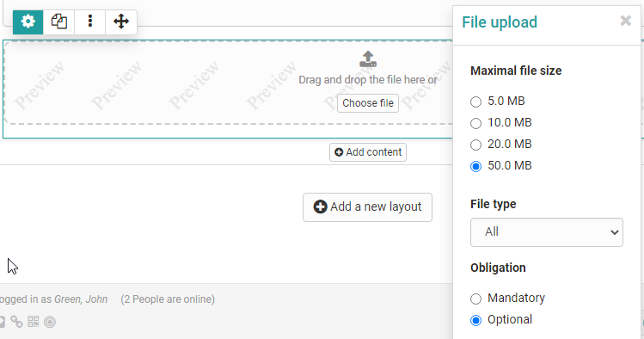Click the link chain icon in footer
Image resolution: width=644 pixels, height=339 pixels.
pyautogui.click(x=16, y=321)
